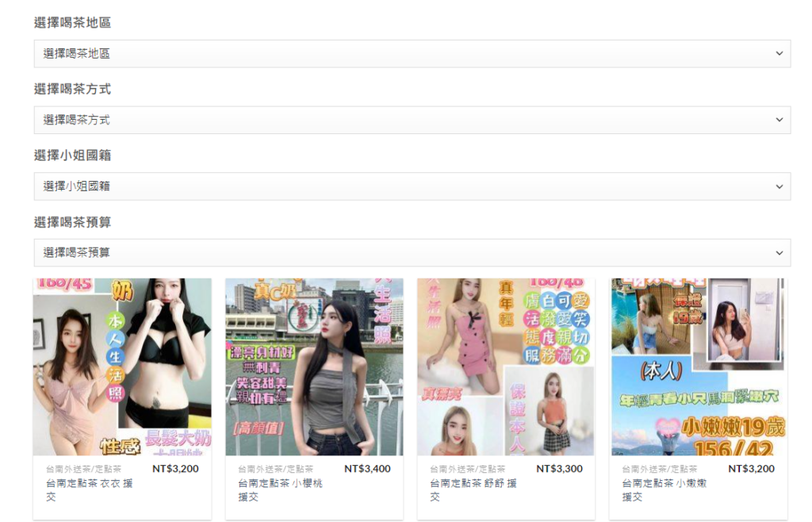Open the 選擇喝茶地區 dropdown
The width and height of the screenshot is (812, 522).
(x=412, y=54)
